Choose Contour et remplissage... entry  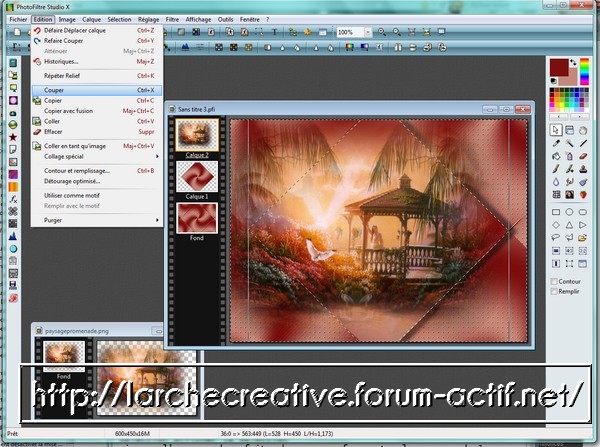[96, 171]
